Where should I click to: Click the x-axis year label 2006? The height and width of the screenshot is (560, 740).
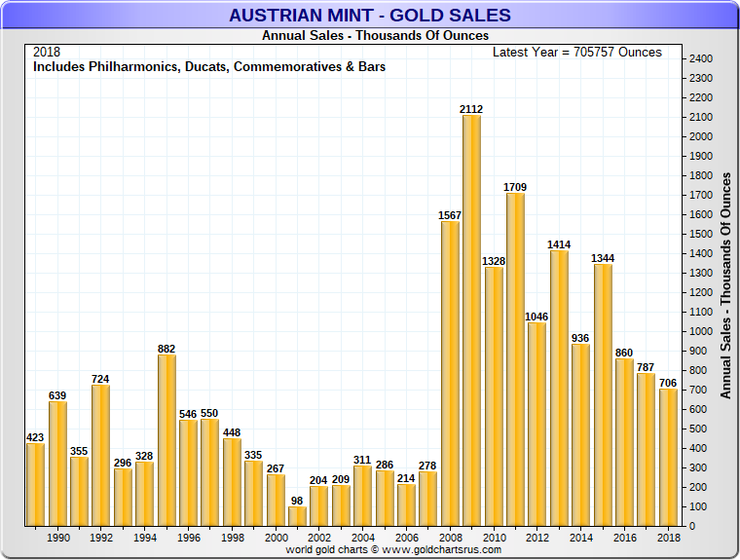[x=407, y=538]
